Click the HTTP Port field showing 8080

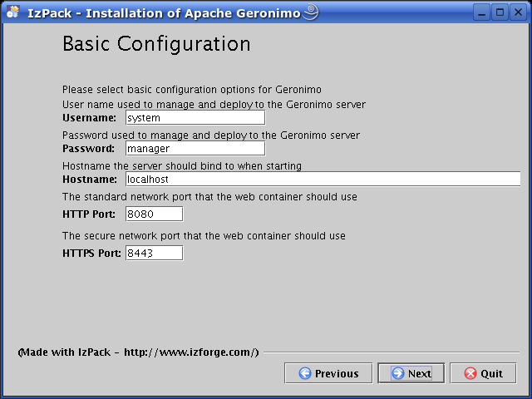tap(154, 214)
